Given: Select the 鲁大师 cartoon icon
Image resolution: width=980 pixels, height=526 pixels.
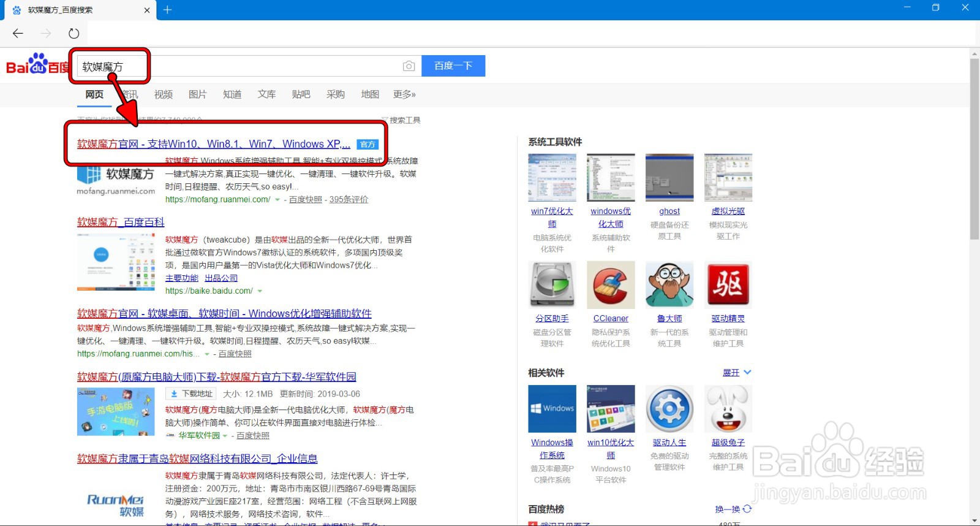Looking at the screenshot, I should 669,285.
